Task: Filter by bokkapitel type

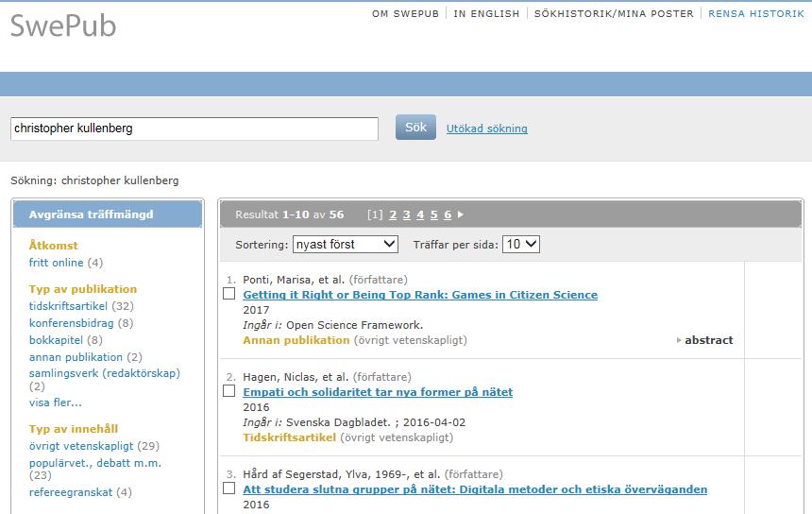Action: point(56,340)
